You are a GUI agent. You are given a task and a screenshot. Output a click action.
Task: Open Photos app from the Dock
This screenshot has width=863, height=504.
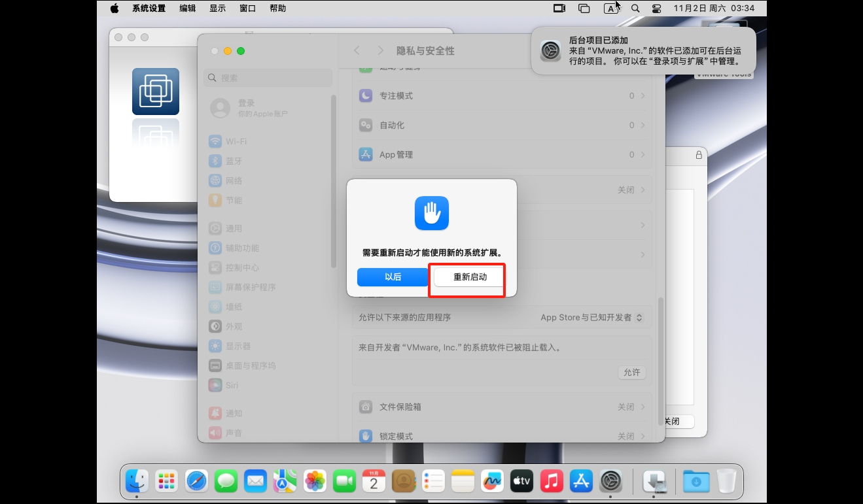coord(315,482)
